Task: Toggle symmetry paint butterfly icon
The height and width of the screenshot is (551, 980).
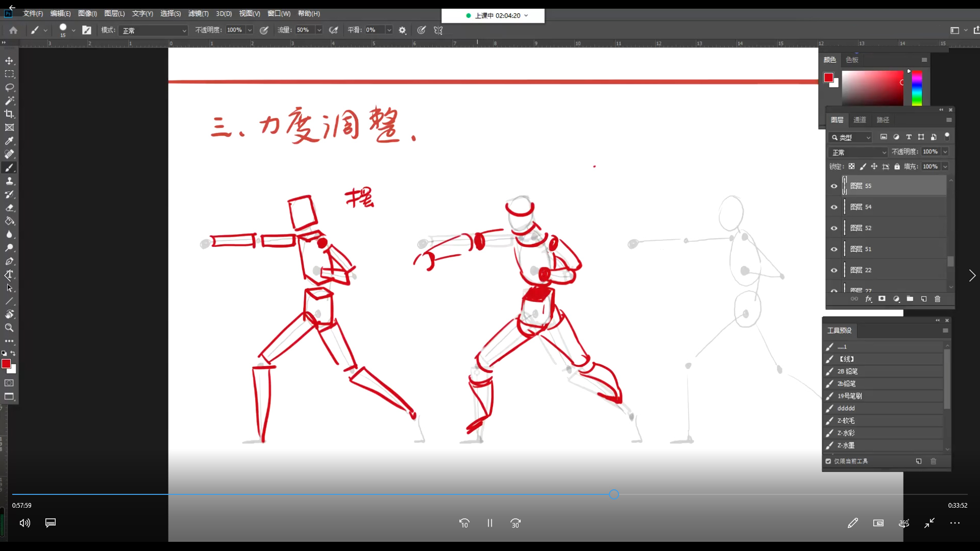Action: 438,30
